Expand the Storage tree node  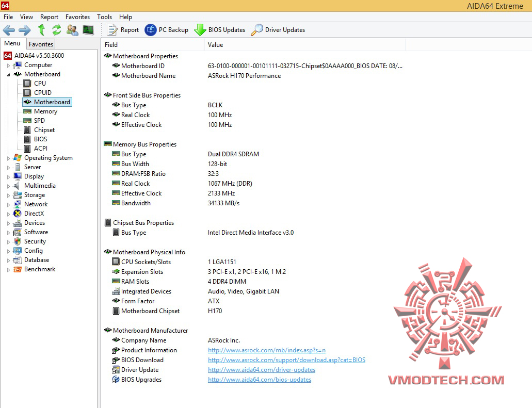point(8,195)
